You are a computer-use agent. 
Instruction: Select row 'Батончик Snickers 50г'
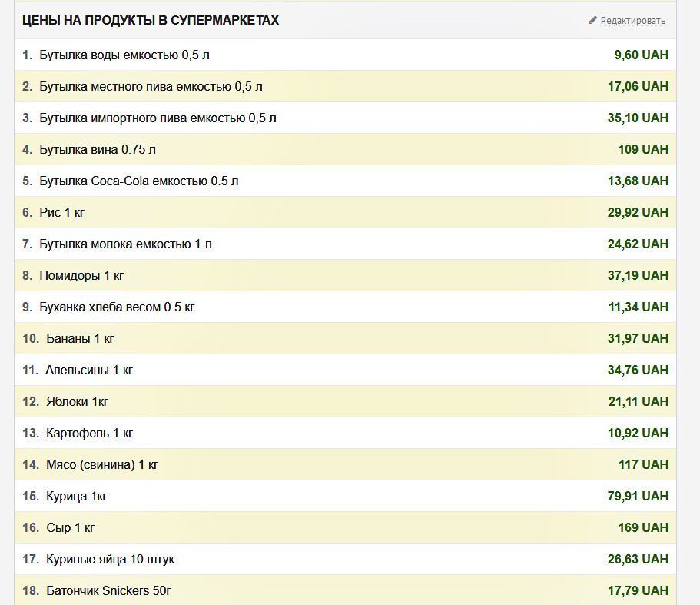pos(345,590)
